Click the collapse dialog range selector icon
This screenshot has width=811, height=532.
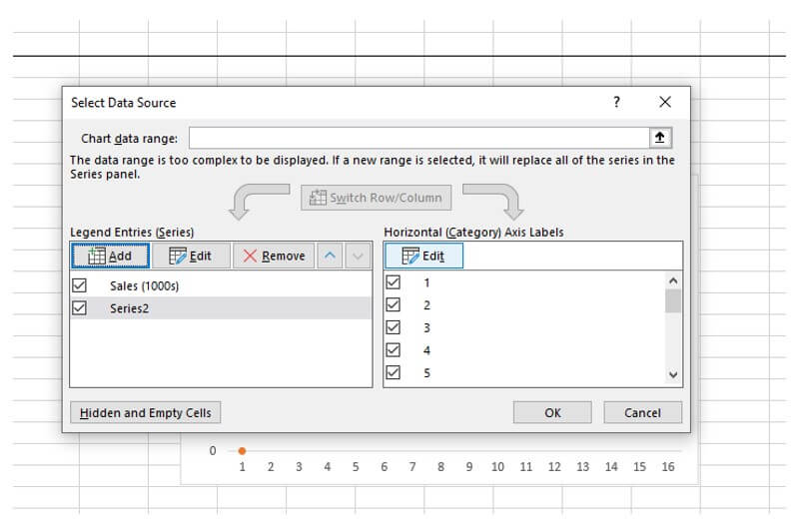661,138
